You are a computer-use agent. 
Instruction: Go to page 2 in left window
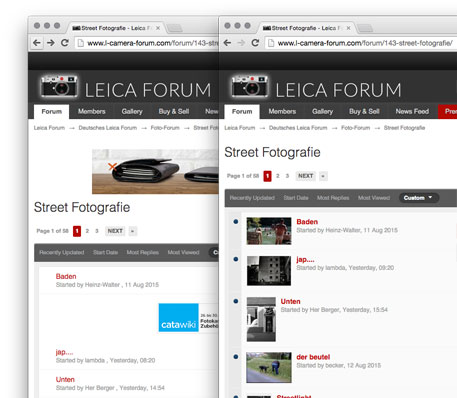(87, 231)
